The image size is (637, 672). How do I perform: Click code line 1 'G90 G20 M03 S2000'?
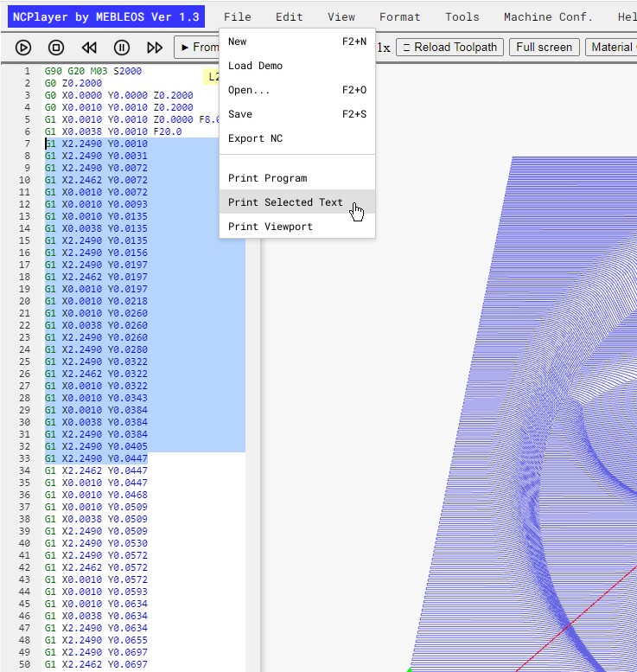coord(93,71)
